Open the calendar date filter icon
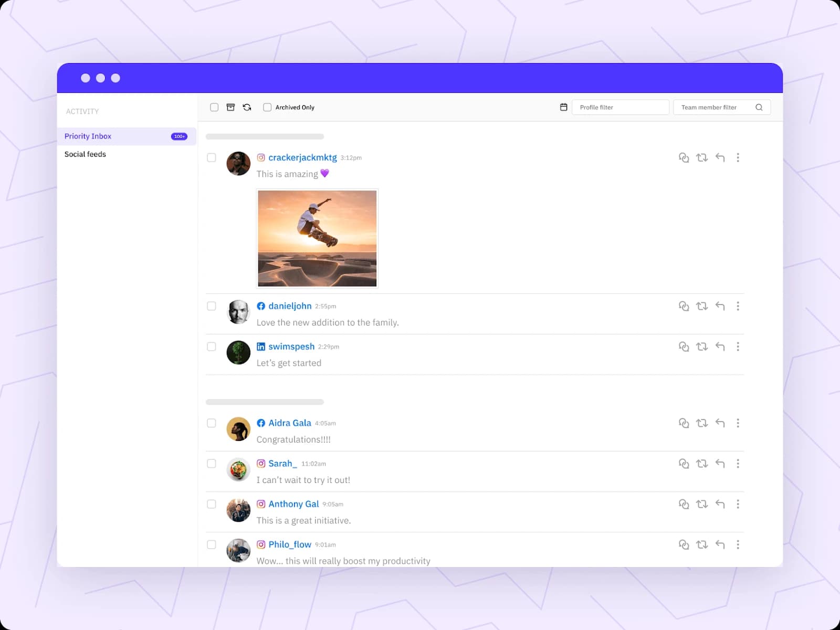Screen dimensions: 840x630 [x=563, y=107]
